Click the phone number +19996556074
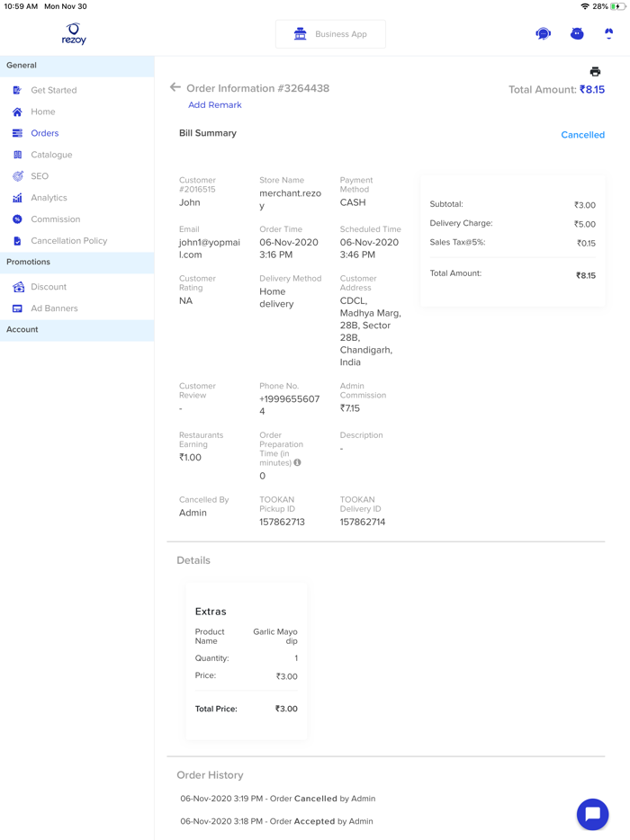Image resolution: width=630 pixels, height=840 pixels. (x=290, y=405)
